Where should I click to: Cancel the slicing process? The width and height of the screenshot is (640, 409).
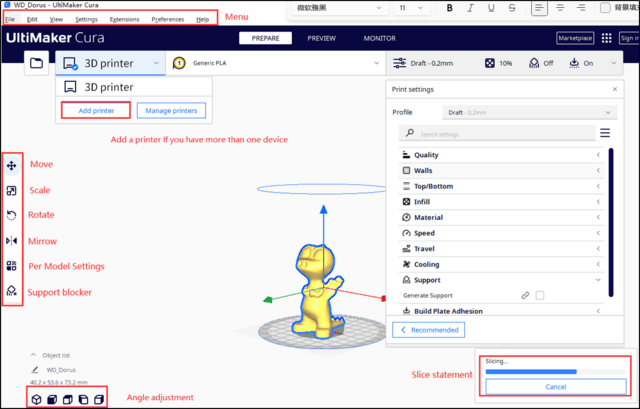(x=554, y=386)
